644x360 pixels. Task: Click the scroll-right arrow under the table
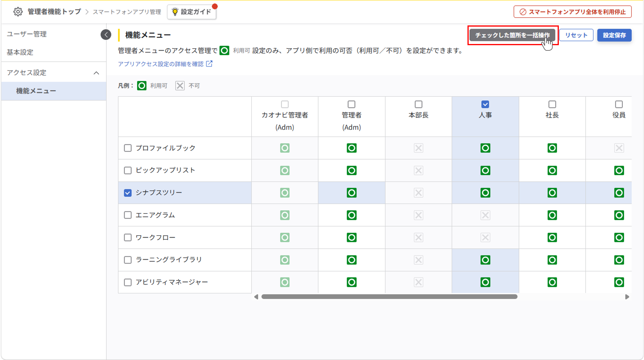pyautogui.click(x=627, y=297)
